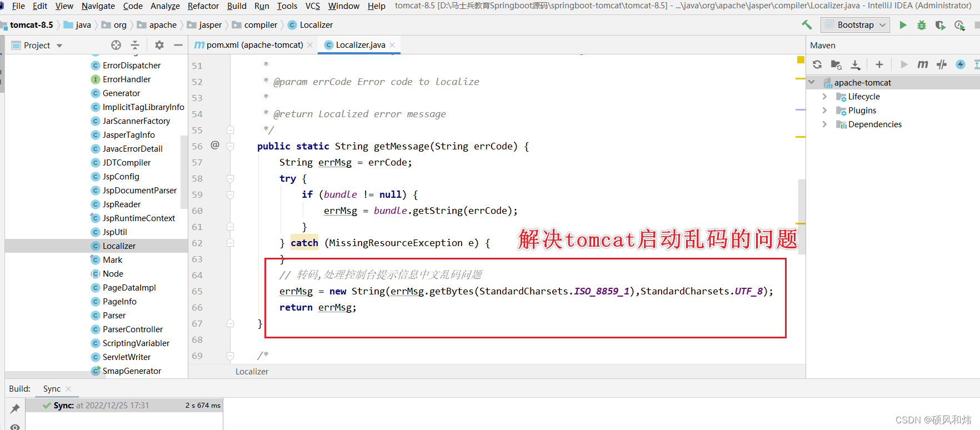Switch to the pom.xml (apache-tomcat) tab
Image resolution: width=980 pixels, height=430 pixels.
tap(254, 45)
